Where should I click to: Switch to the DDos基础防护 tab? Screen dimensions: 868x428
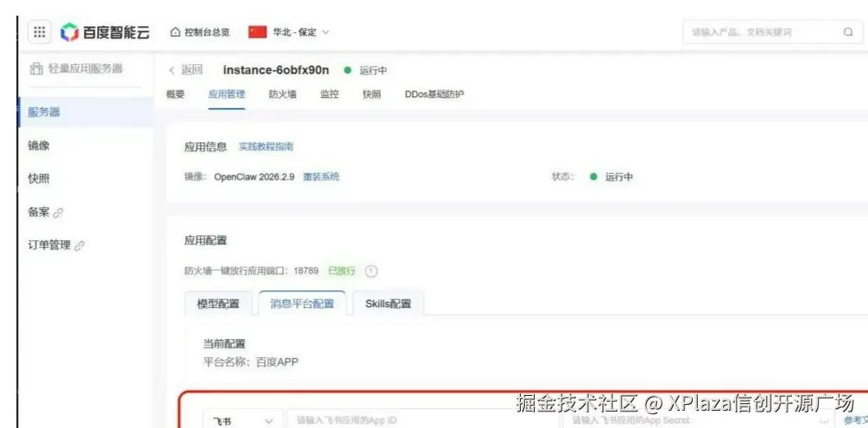(x=434, y=94)
